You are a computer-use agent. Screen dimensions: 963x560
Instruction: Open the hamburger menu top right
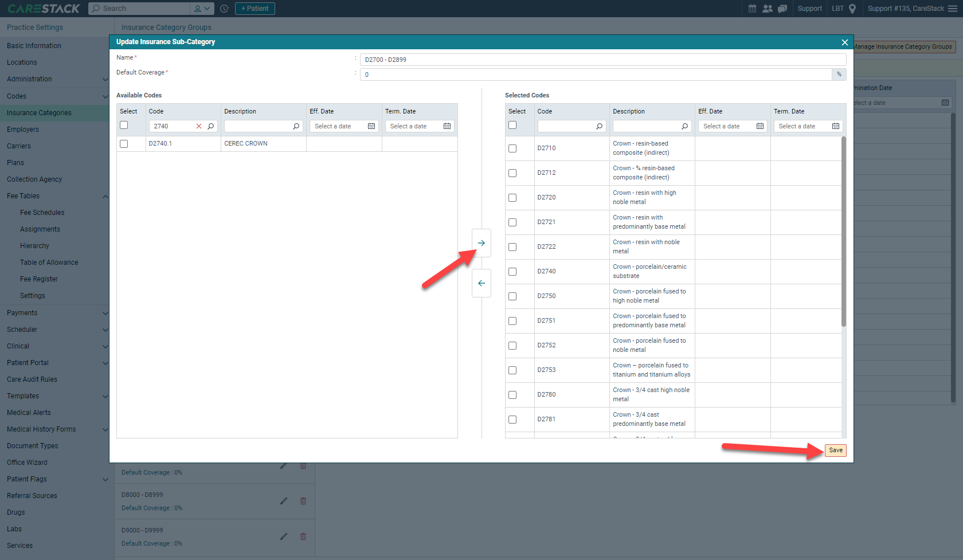pos(952,9)
